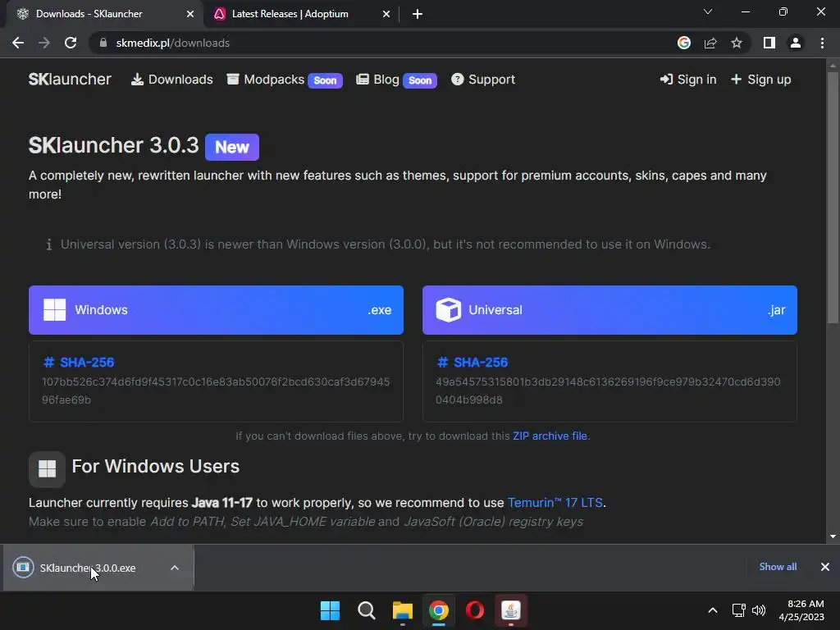Screen dimensions: 840x630
Task: Click the New badge next to SKlauncher 3.0.3
Action: (232, 147)
